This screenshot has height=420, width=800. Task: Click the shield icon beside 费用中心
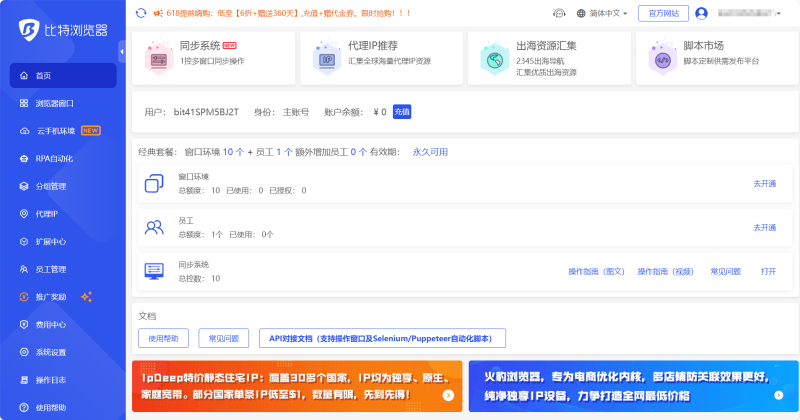[x=24, y=324]
